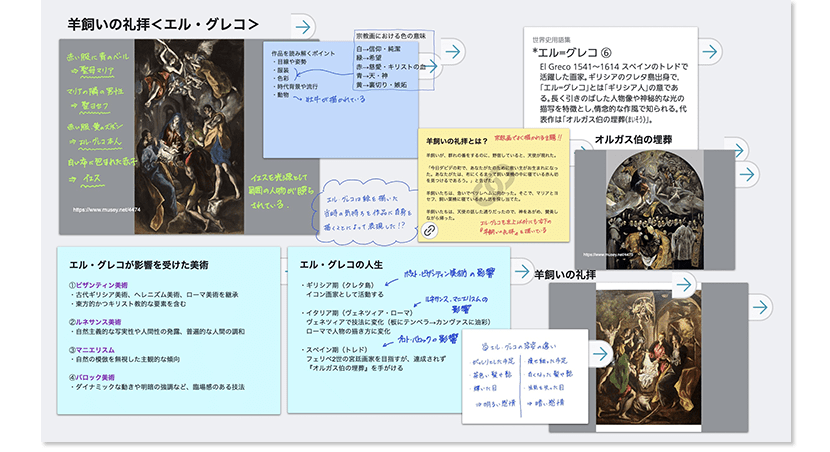
Task: Select the ③マニエリスム item
Action: click(92, 350)
